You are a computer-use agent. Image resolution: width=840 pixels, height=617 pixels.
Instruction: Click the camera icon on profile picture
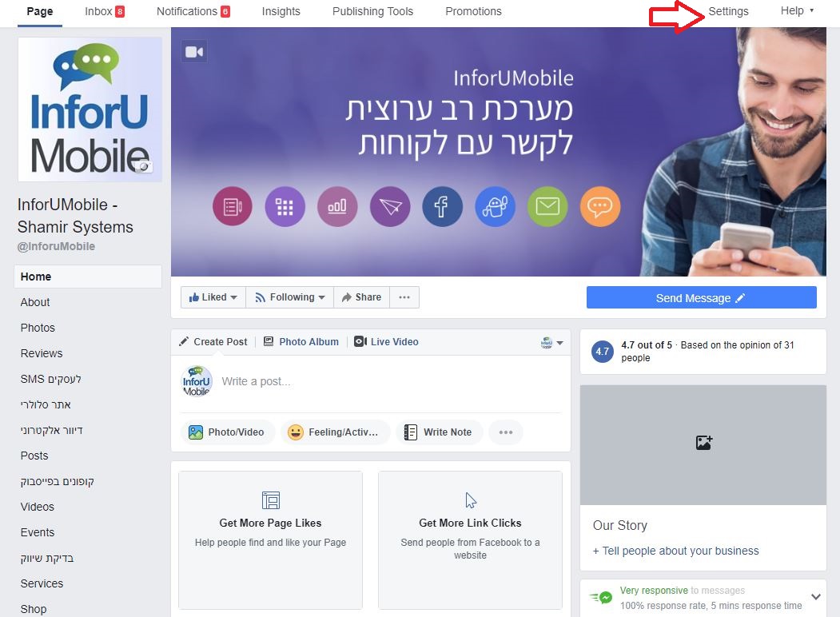click(x=143, y=166)
